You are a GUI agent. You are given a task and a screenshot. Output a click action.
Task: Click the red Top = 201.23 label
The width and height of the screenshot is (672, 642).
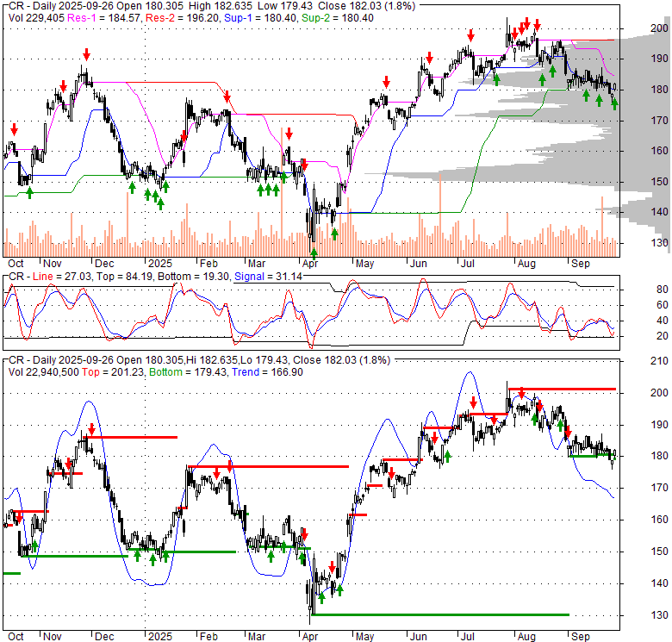tap(112, 372)
